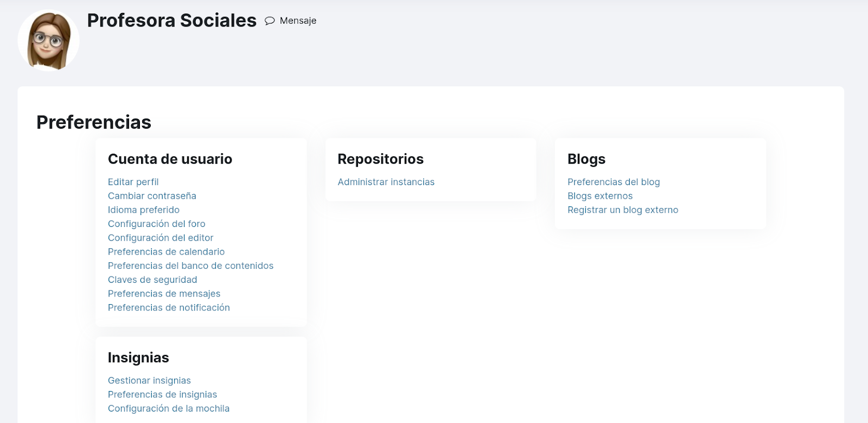Click the Insignias section heading

coord(138,358)
